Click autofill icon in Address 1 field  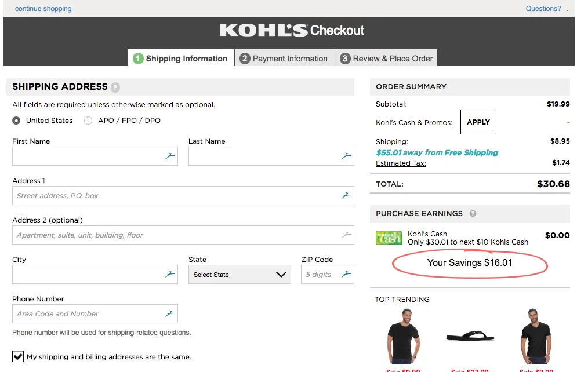click(346, 195)
